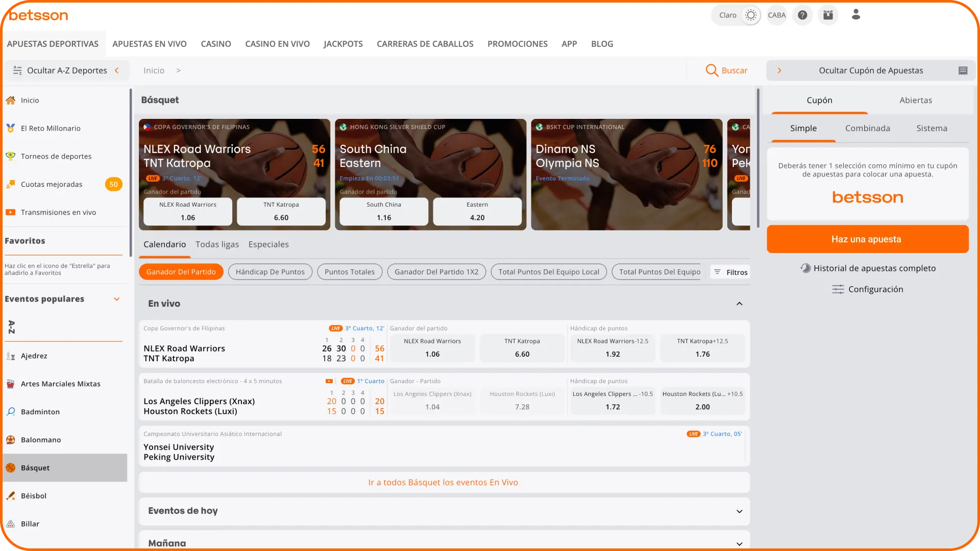Collapse the Ocultar A-Z Deportes panel

click(67, 70)
